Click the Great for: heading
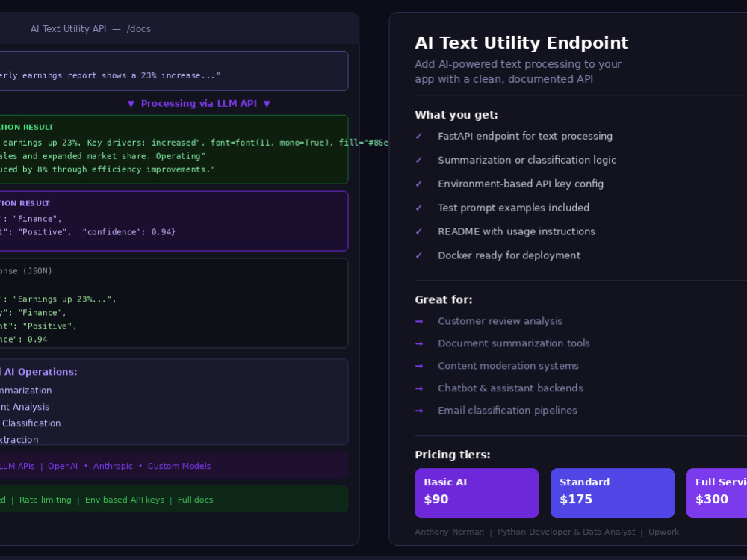747x560 pixels. coord(444,299)
